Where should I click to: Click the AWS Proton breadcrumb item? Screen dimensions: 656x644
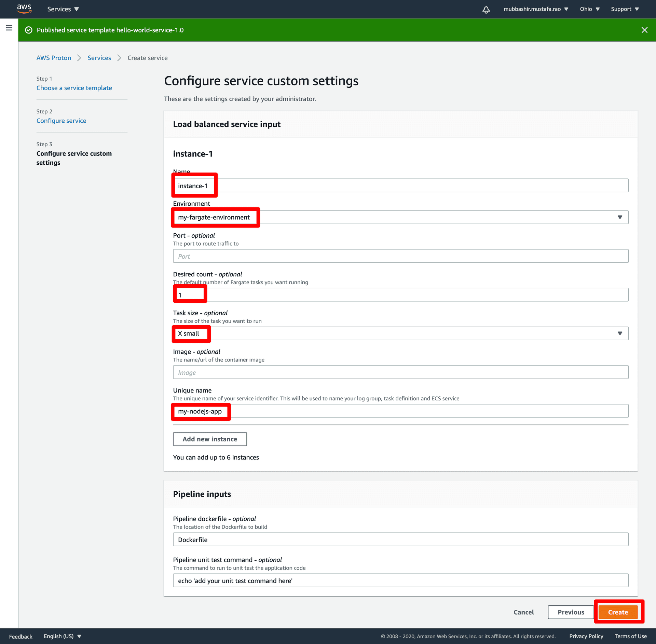click(54, 58)
